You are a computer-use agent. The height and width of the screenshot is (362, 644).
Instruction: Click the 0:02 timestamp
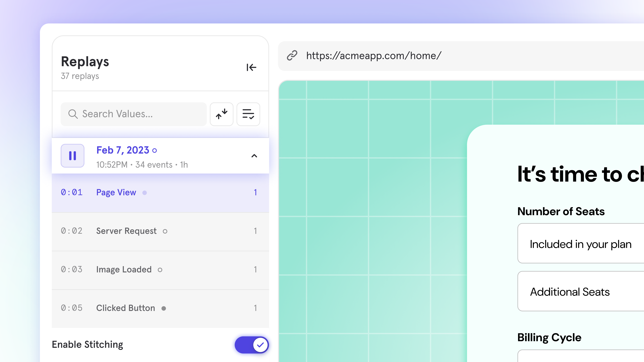click(x=71, y=231)
